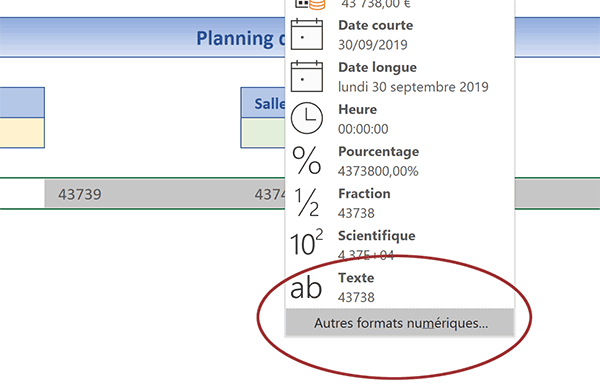Apply the Date longue format label
Viewport: 600px width, 389px height.
(x=377, y=67)
